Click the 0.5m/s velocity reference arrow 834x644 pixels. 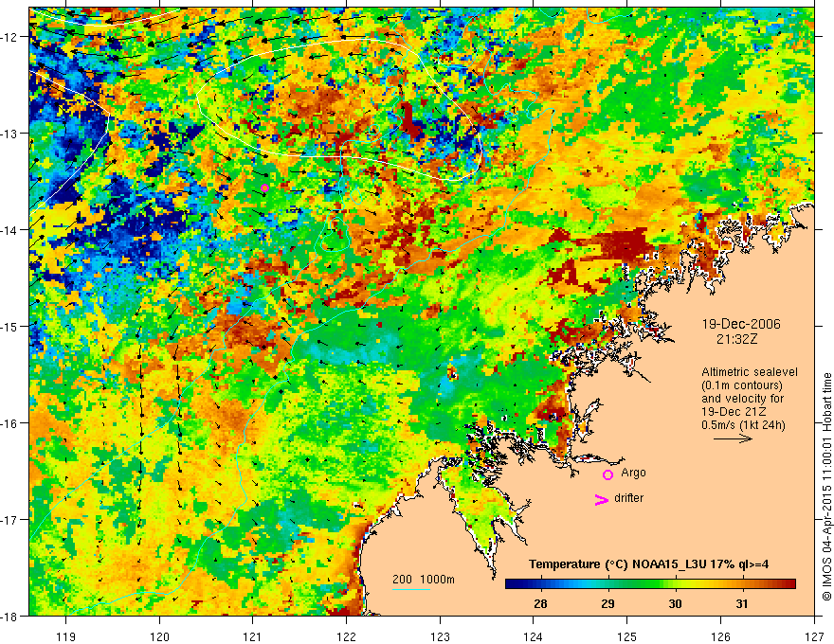click(733, 438)
